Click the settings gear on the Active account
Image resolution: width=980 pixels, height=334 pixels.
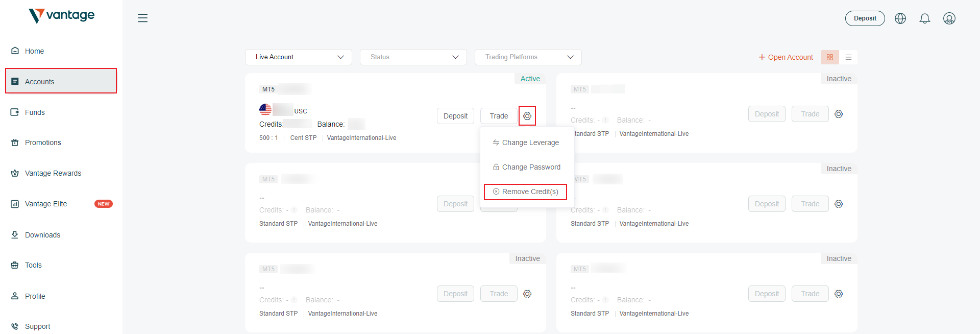(527, 116)
